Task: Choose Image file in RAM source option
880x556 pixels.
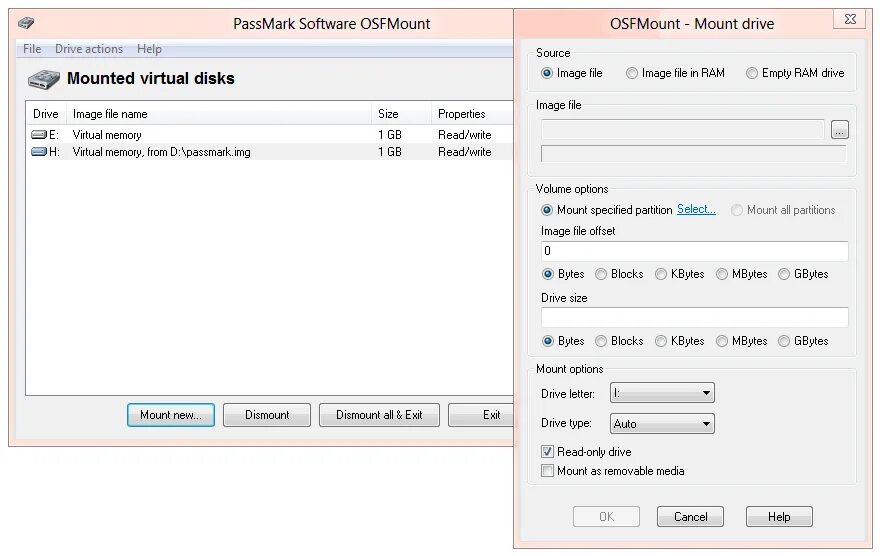Action: [632, 73]
